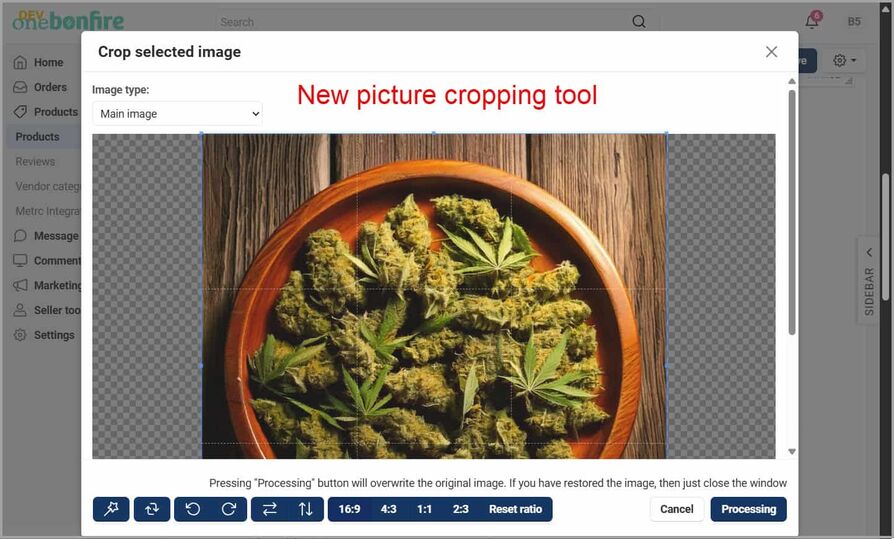
Task: Expand the collapsed SIDEBAR panel
Action: coord(869,280)
